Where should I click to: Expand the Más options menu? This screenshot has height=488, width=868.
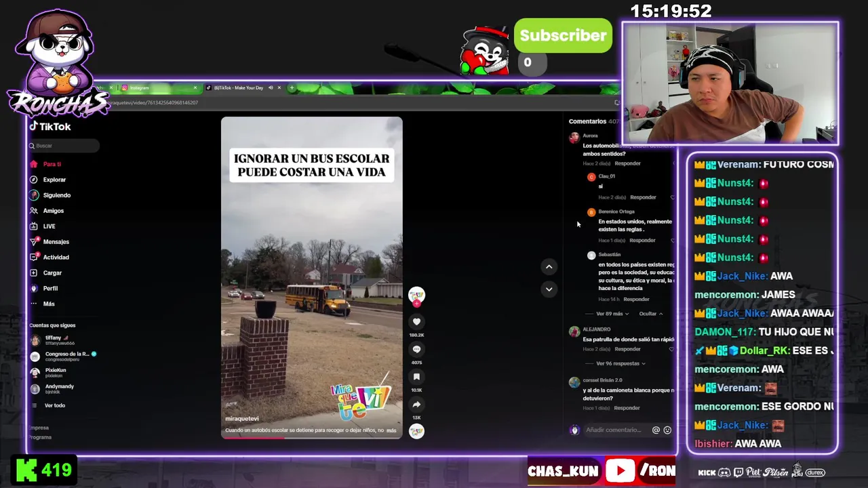click(42, 304)
